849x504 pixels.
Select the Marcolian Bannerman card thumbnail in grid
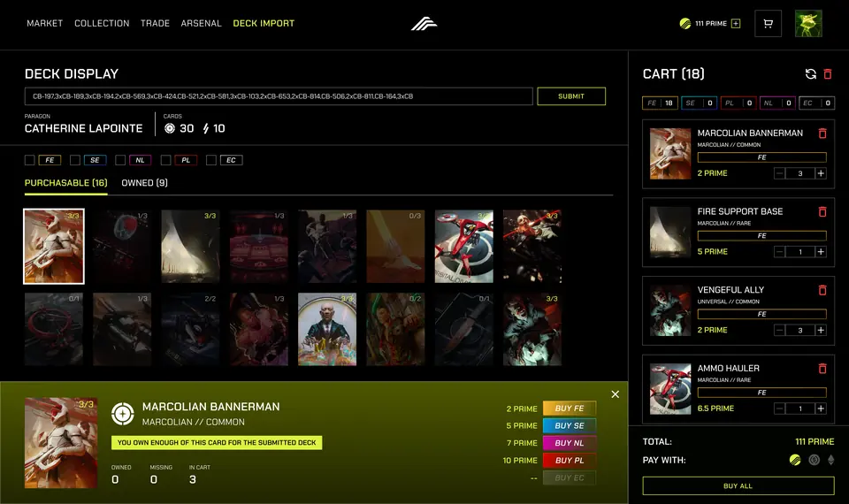[54, 247]
